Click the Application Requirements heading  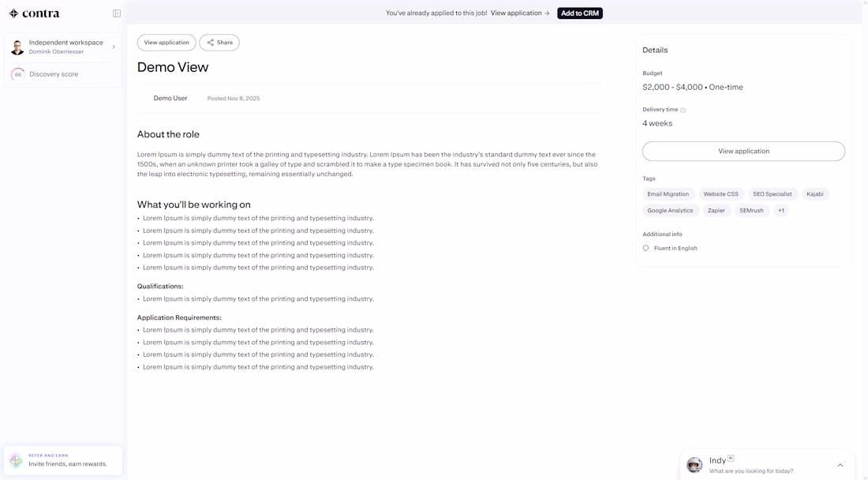point(179,318)
